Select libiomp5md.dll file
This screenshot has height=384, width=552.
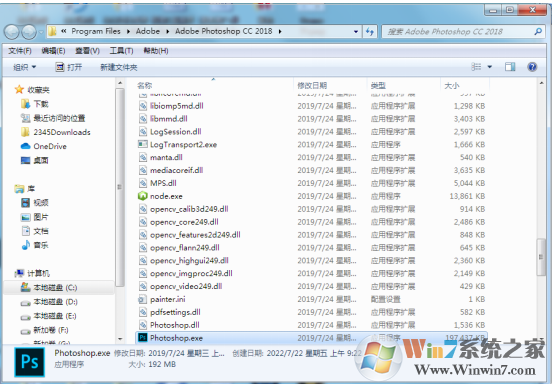tap(171, 106)
